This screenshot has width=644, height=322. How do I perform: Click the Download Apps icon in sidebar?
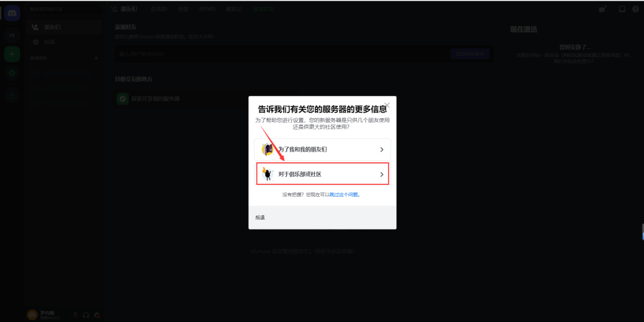pyautogui.click(x=12, y=95)
